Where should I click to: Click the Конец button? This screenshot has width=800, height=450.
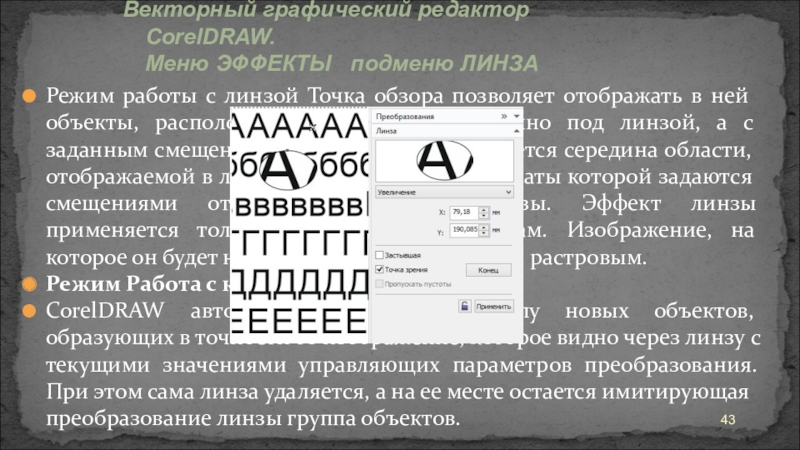488,270
